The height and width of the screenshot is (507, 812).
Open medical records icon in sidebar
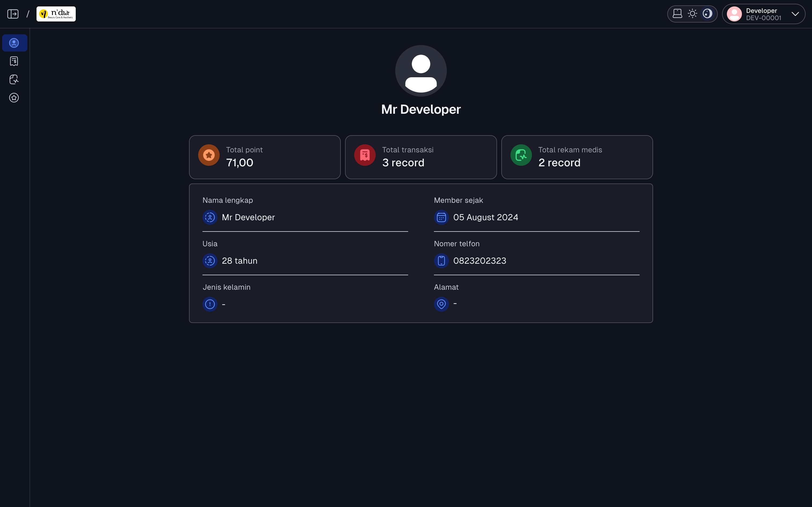coord(14,79)
